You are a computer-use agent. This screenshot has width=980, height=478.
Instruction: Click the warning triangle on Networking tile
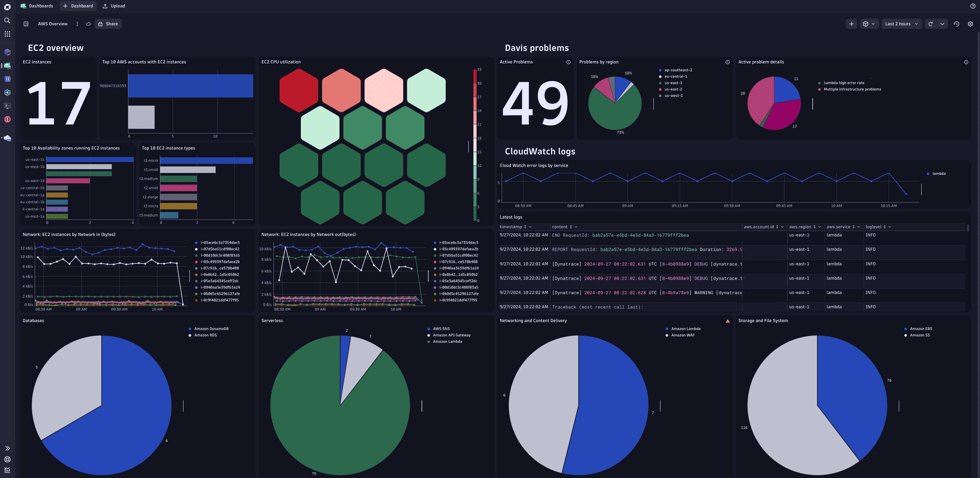[x=727, y=321]
